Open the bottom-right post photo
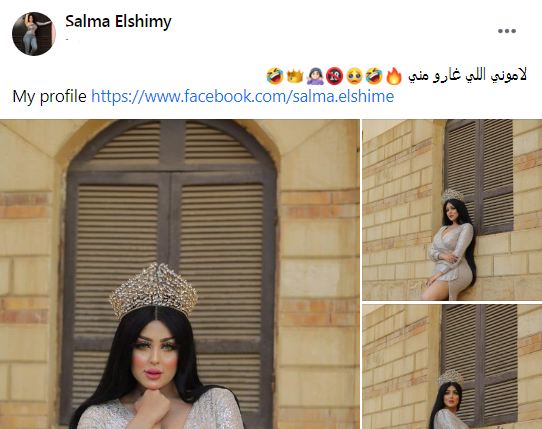This screenshot has height=429, width=542. click(452, 367)
